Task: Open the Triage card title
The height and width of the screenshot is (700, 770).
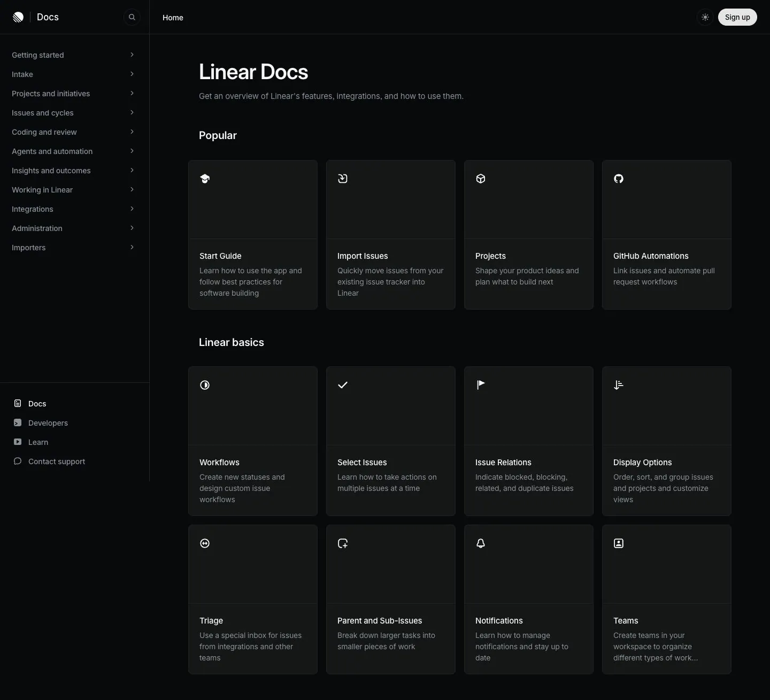Action: (x=211, y=621)
